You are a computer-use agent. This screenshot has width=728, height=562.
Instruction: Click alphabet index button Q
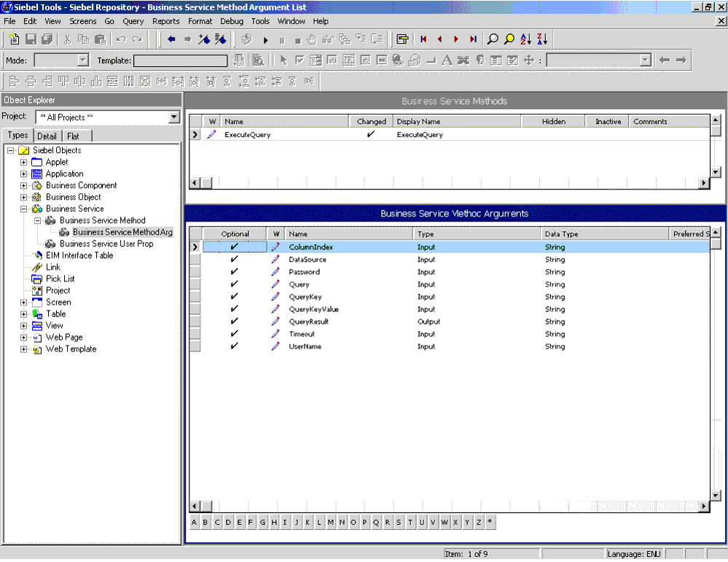pos(375,523)
